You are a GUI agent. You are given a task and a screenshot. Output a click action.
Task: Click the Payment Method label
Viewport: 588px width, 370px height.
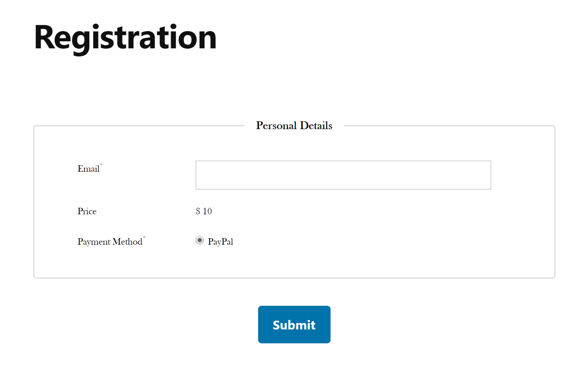[110, 242]
